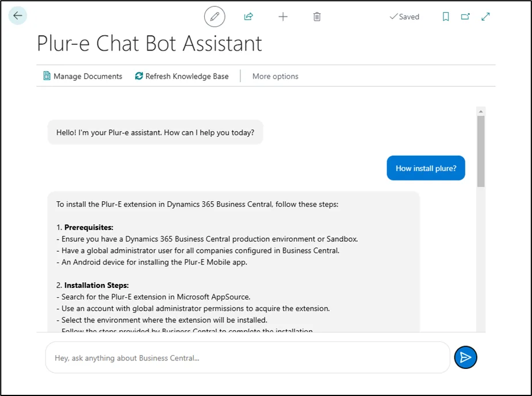Click the acquire the extension line
532x396 pixels.
coord(193,309)
